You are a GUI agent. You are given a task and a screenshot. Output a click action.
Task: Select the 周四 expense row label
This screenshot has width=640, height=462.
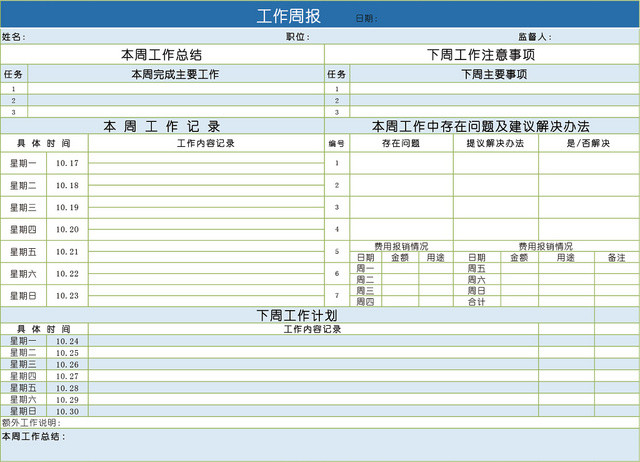tap(365, 302)
